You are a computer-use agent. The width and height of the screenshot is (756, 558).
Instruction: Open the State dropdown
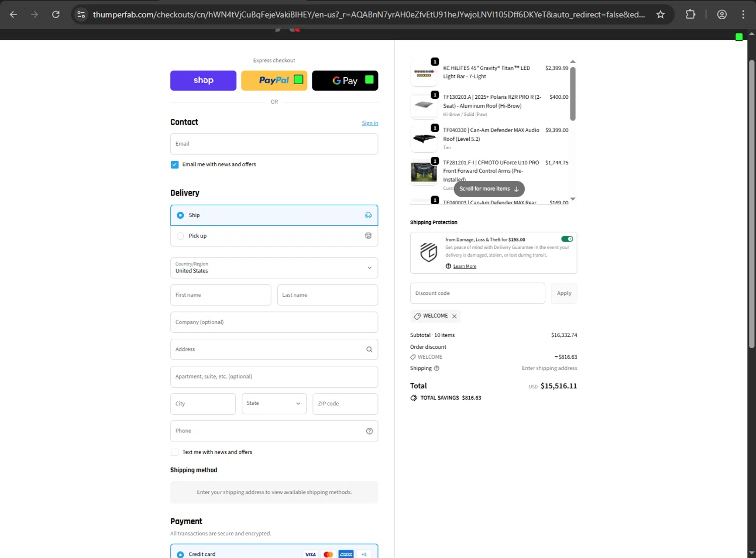274,404
